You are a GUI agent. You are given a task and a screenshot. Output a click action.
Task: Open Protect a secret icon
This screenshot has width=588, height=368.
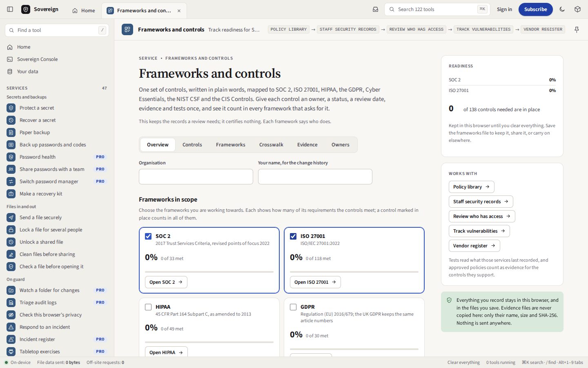[x=11, y=108]
